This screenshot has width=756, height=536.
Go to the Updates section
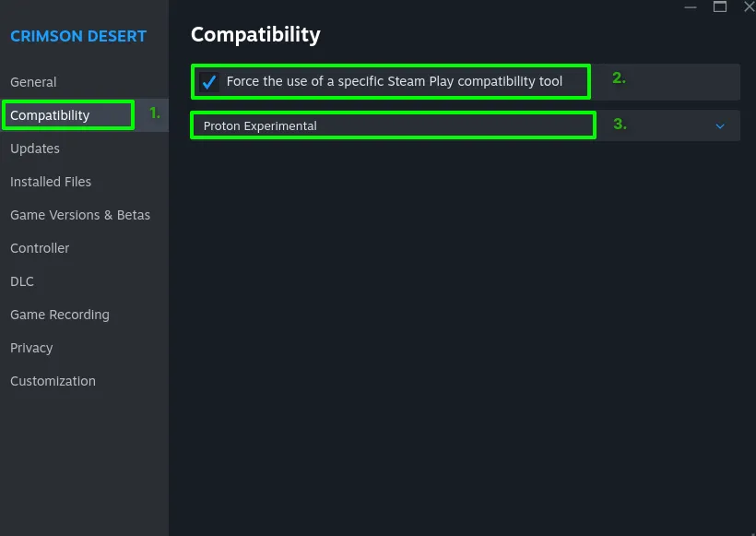(x=35, y=149)
